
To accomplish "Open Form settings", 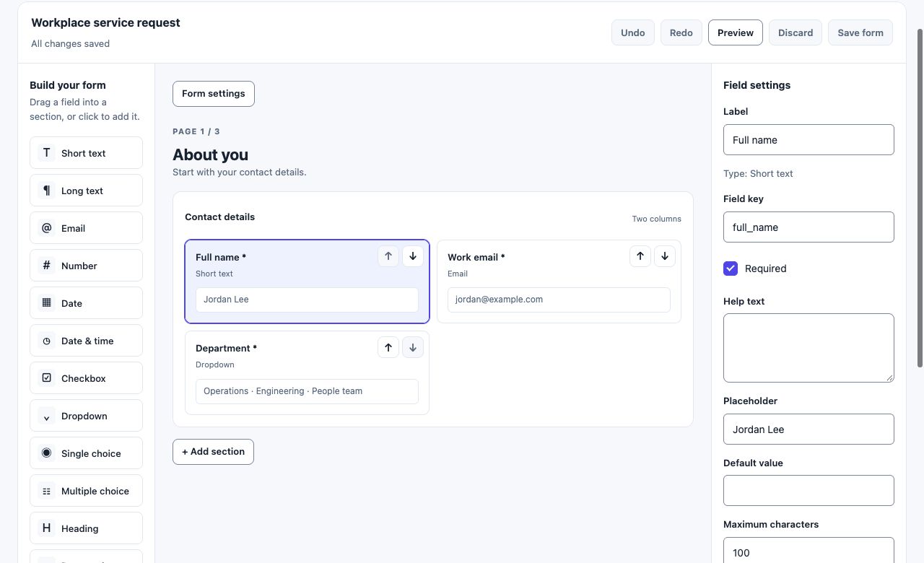I will (x=214, y=94).
